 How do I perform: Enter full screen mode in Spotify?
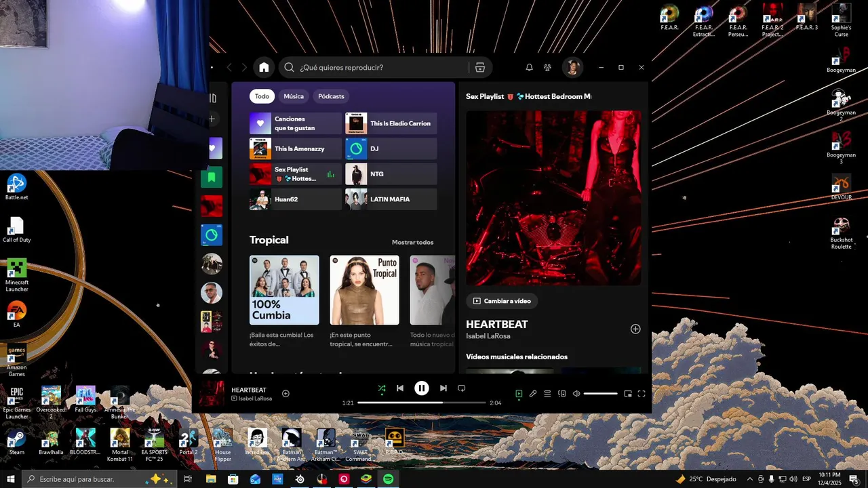point(642,394)
